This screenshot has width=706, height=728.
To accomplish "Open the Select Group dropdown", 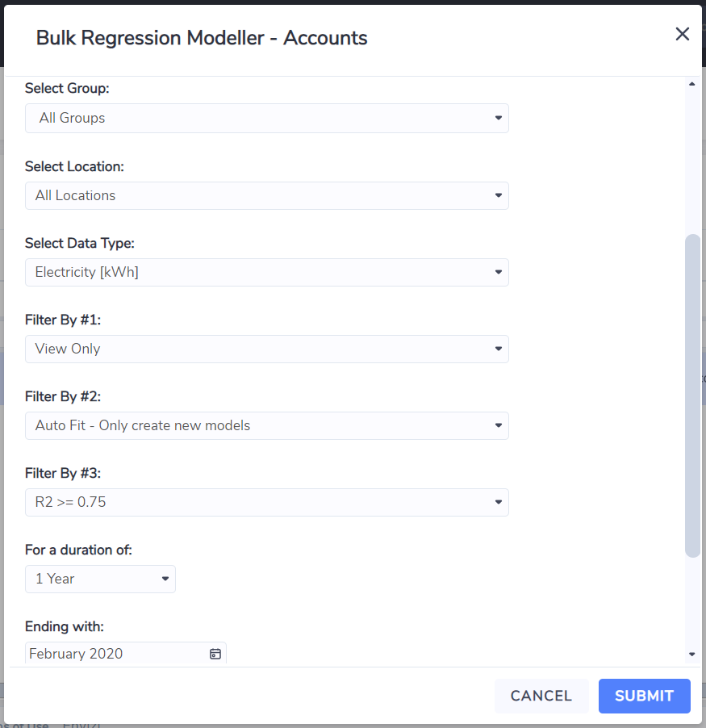I will point(267,118).
